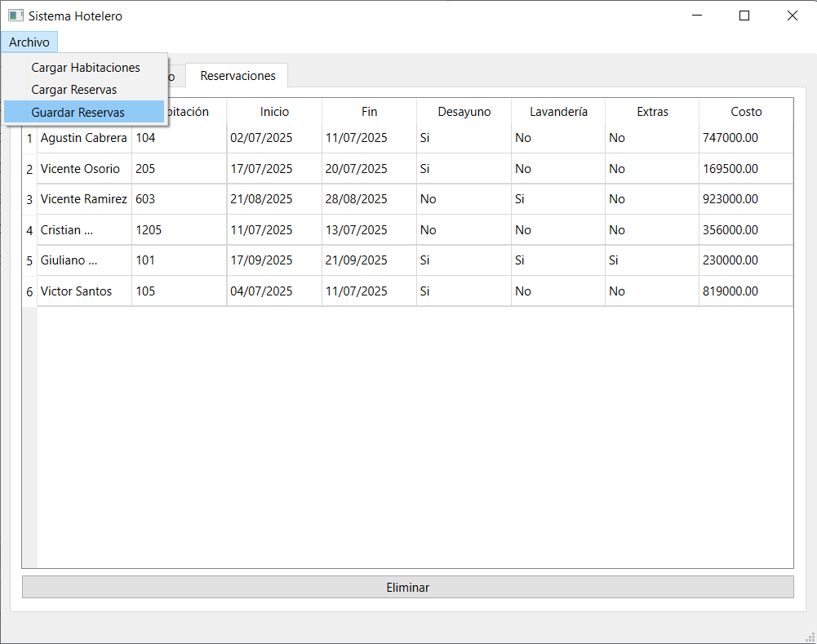Click room number 105 cell
Viewport: 817px width, 644px height.
point(180,291)
